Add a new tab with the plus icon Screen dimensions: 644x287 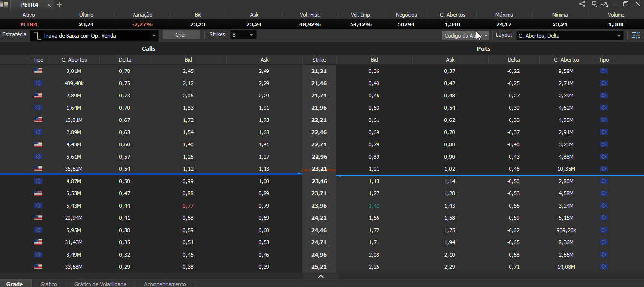tap(59, 5)
